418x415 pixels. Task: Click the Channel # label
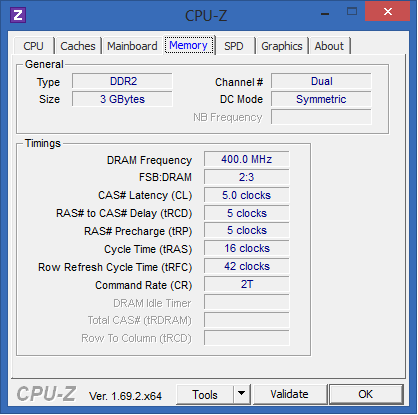[x=239, y=82]
